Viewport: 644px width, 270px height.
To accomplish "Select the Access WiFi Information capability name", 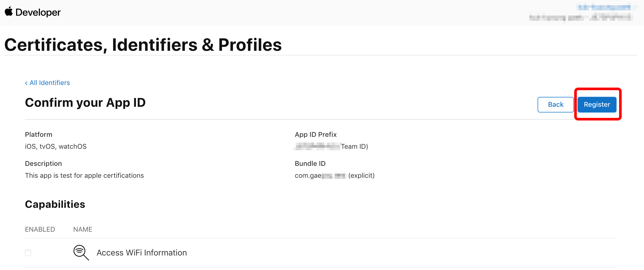I will click(142, 253).
